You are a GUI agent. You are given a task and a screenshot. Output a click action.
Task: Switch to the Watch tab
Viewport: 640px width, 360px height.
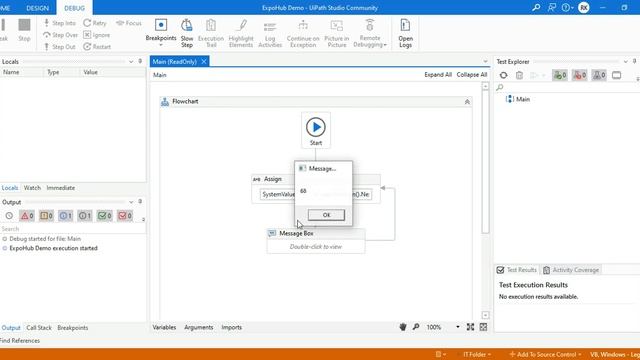32,188
